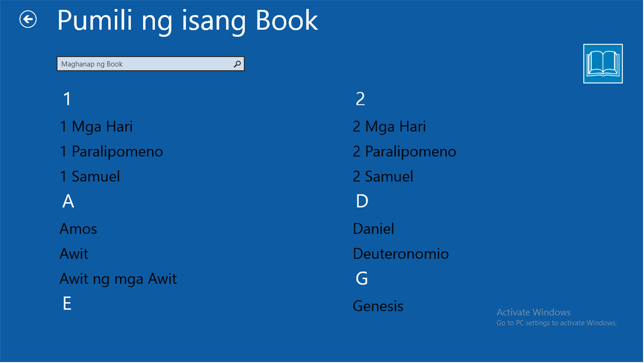Select the book 1 Mga Hari
Screen dimensions: 644x363
96,126
